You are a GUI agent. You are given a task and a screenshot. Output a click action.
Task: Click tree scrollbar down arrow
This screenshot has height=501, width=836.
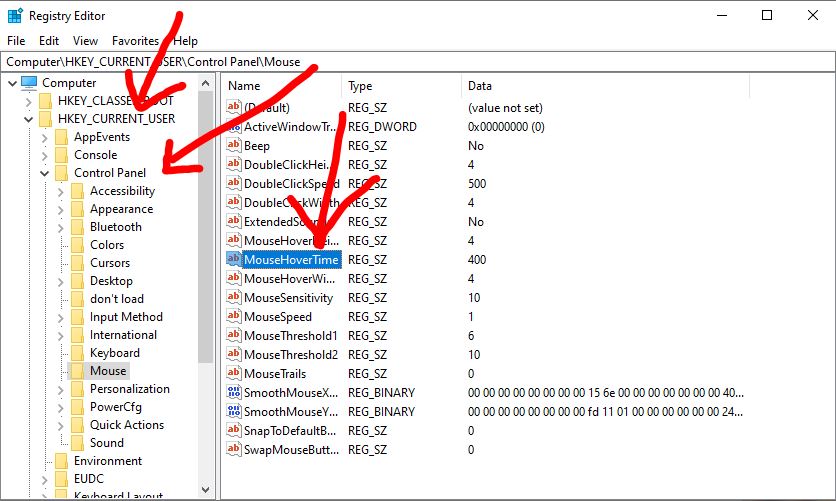[205, 490]
